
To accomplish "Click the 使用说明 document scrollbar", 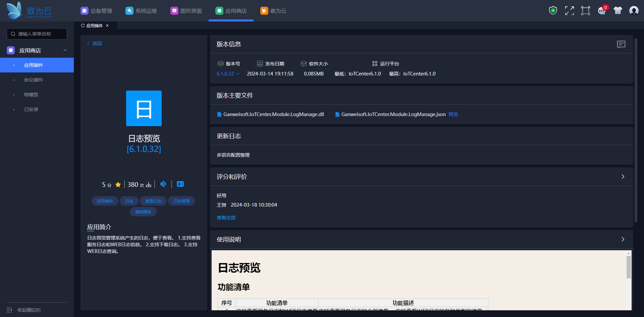I will 629,267.
